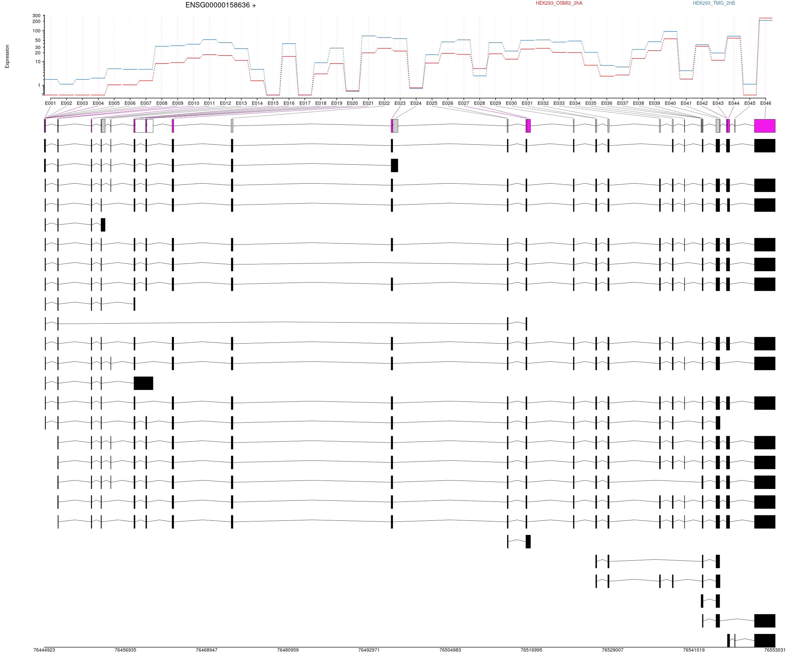
Task: Click genomic coordinate 76529007
Action: pyautogui.click(x=613, y=650)
